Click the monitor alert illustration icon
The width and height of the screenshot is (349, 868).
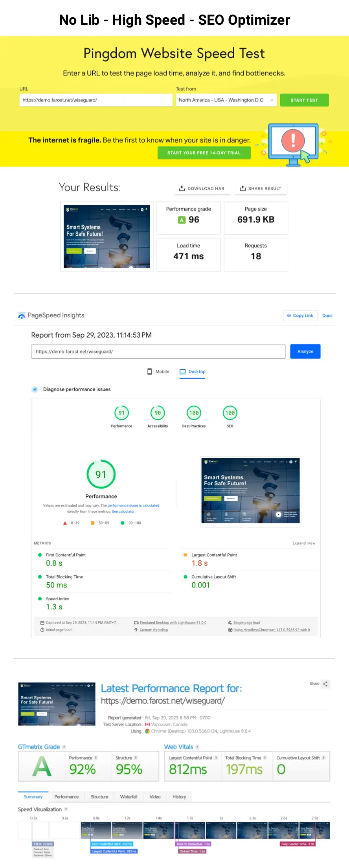click(x=293, y=144)
